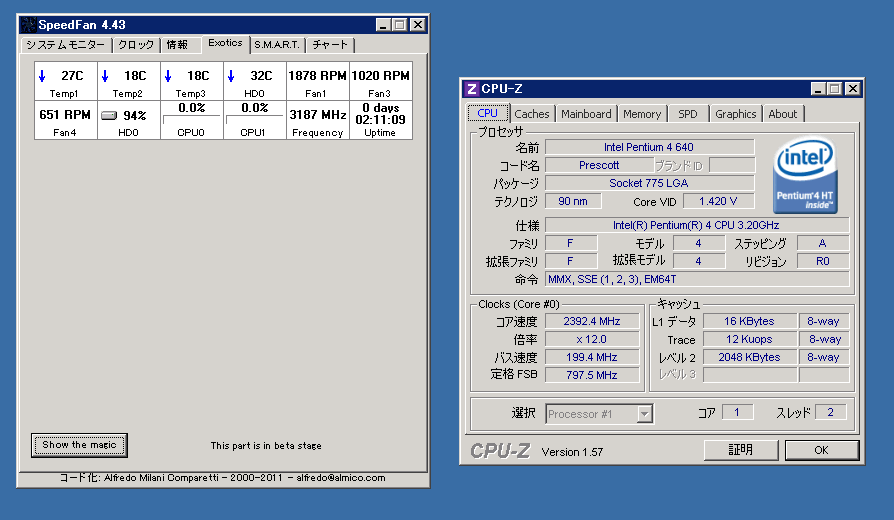Viewport: 894px width, 520px height.
Task: Click the Fan1 1878 RPM cell
Action: click(318, 81)
